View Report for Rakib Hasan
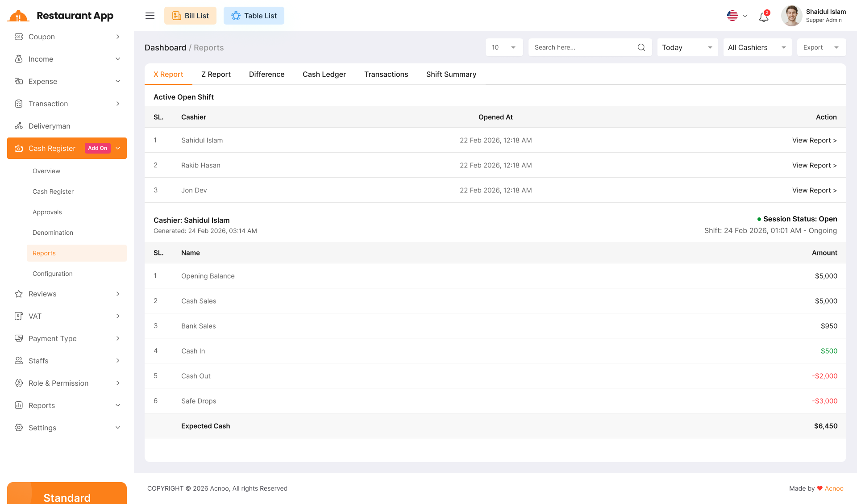The width and height of the screenshot is (857, 504). [815, 165]
